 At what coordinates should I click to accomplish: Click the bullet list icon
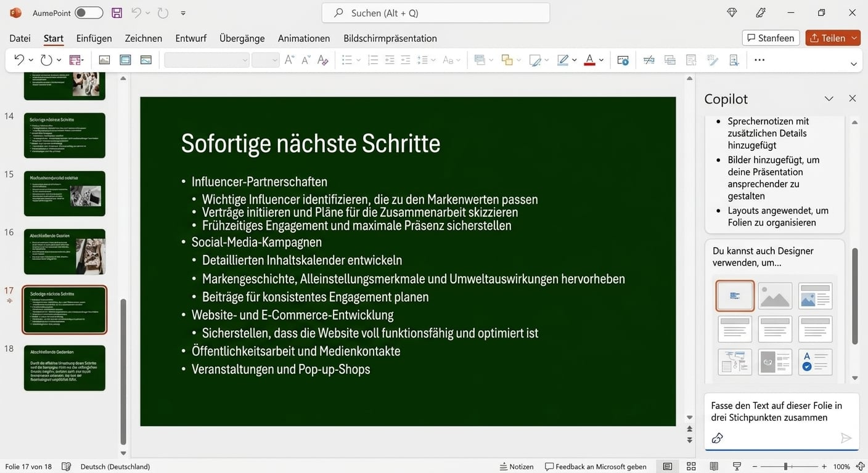click(x=347, y=60)
